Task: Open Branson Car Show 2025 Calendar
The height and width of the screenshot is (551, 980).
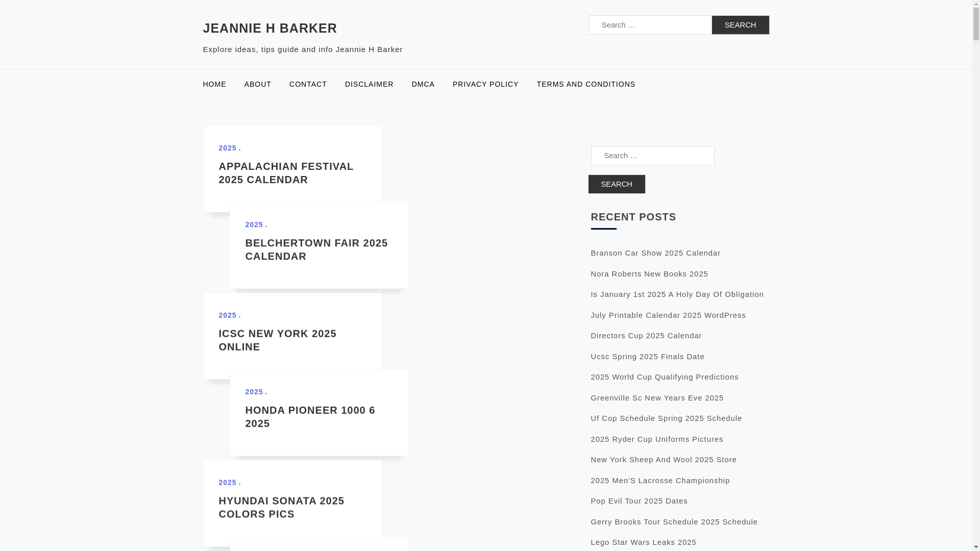Action: [655, 253]
